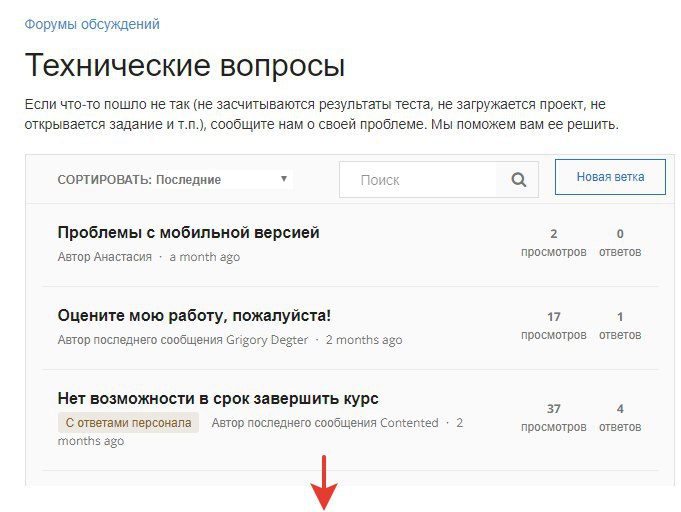Click the text mentioning Grigory Degter

(x=183, y=340)
